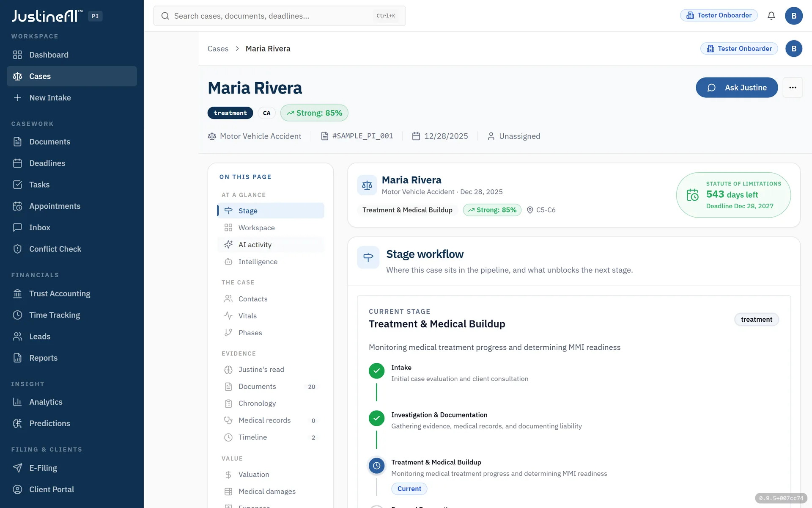Click the Treatment & Medical Buildup clock marker
Viewport: 812px width, 508px height.
(x=376, y=466)
